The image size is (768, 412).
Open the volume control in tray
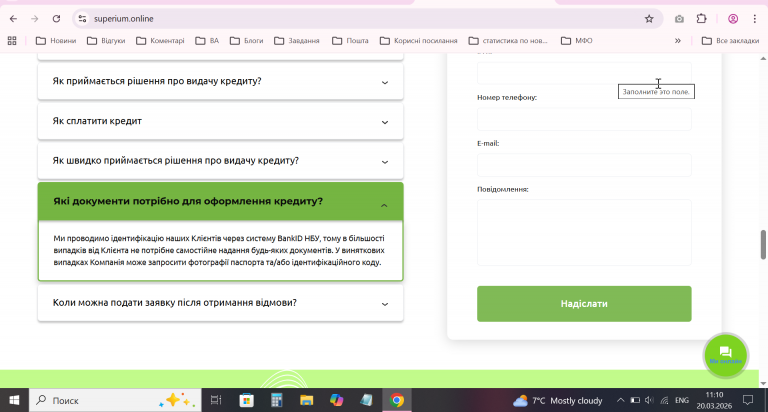coord(649,400)
